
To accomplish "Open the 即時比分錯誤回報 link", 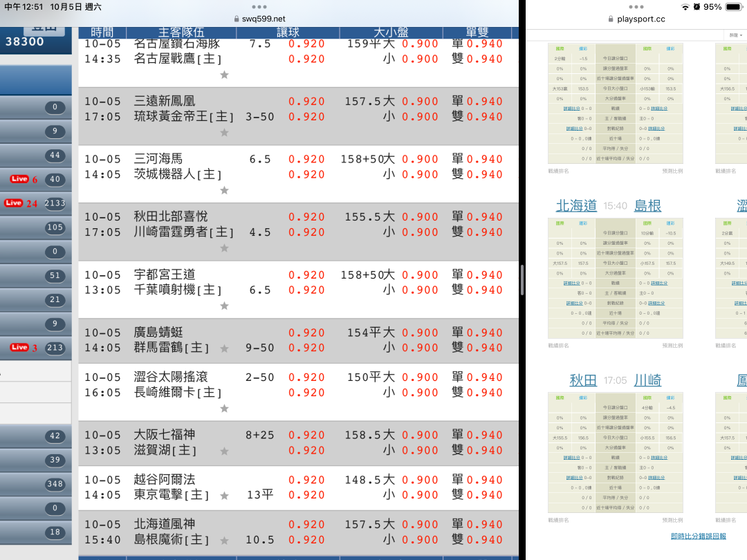I will pyautogui.click(x=699, y=536).
